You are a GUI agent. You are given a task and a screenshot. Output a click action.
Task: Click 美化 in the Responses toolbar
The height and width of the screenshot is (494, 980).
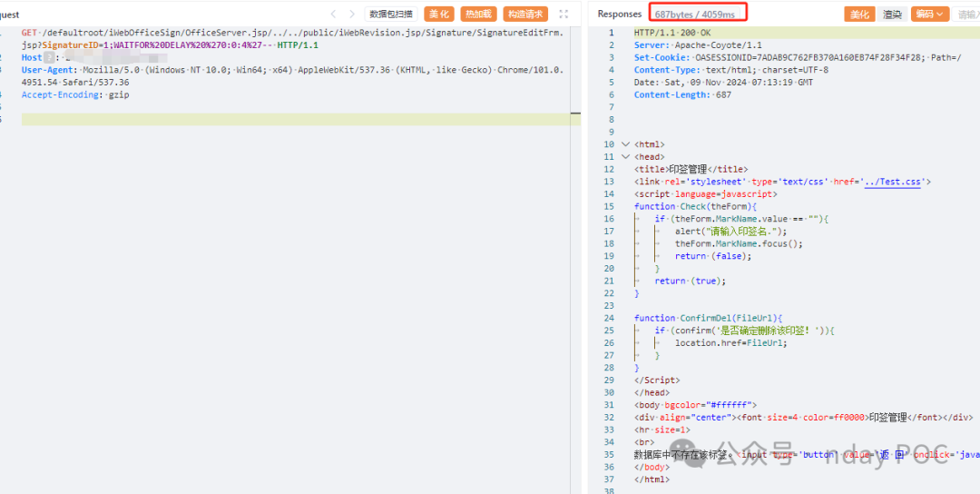pos(859,15)
